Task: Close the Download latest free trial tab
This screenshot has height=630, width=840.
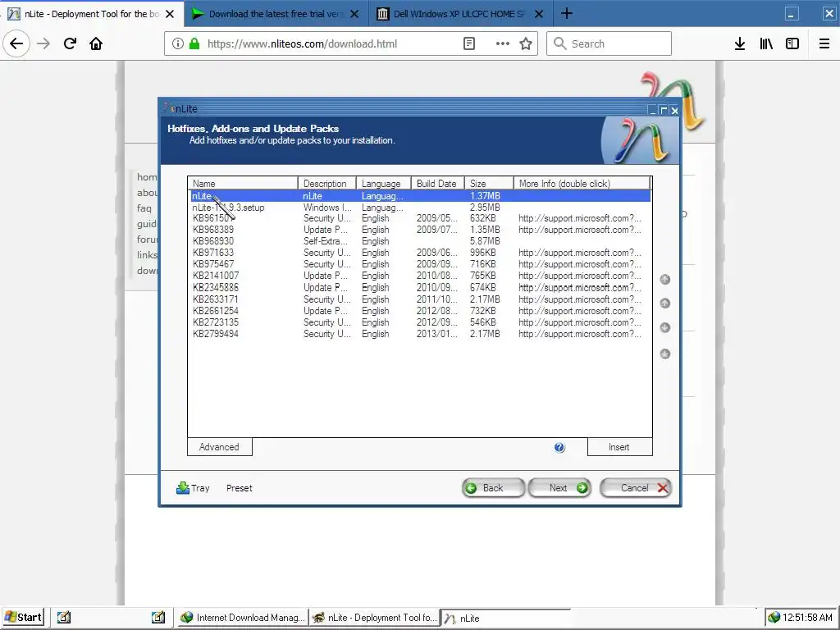Action: pos(354,14)
